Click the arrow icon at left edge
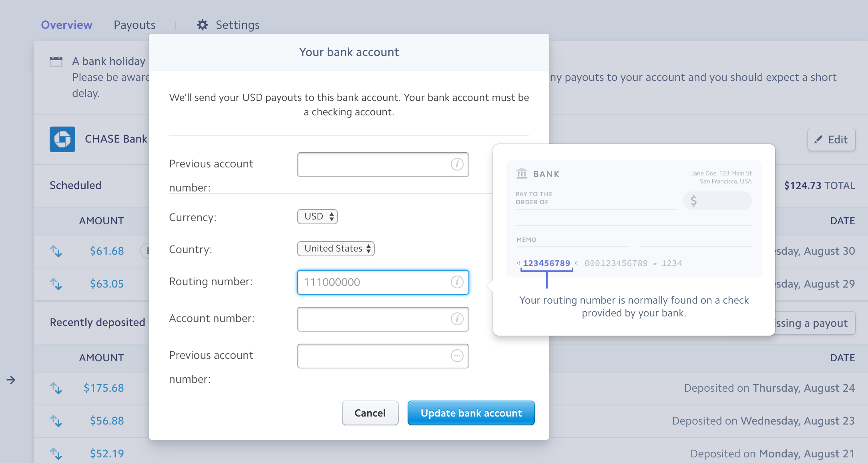The image size is (868, 463). click(11, 380)
